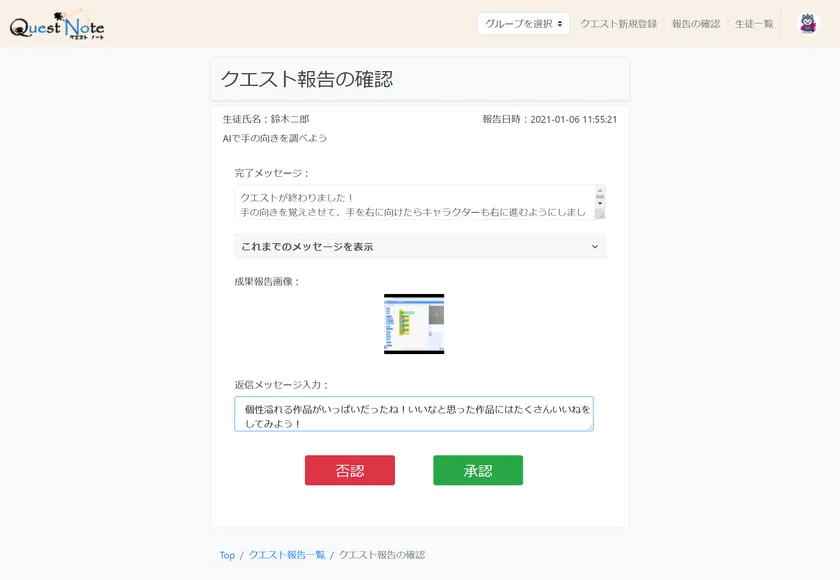840x580 pixels.
Task: Click the reply textarea resize handle
Action: 589,427
